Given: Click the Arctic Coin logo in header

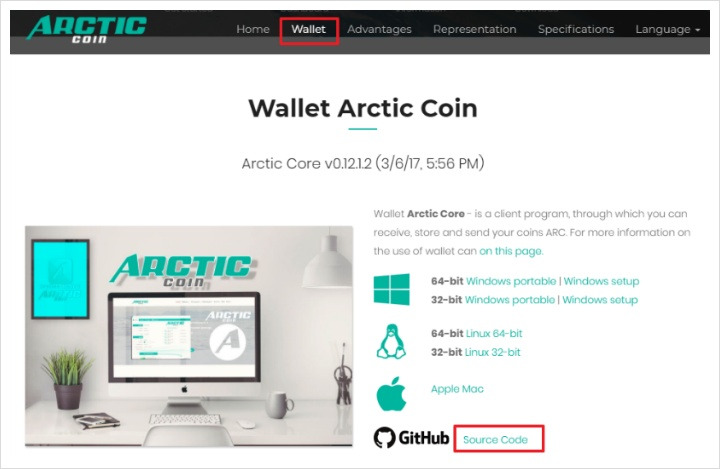Looking at the screenshot, I should coord(86,29).
